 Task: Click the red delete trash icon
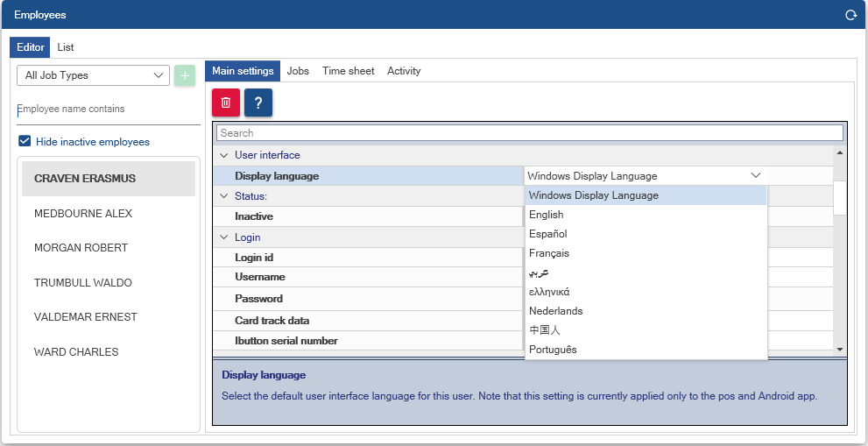pyautogui.click(x=226, y=103)
